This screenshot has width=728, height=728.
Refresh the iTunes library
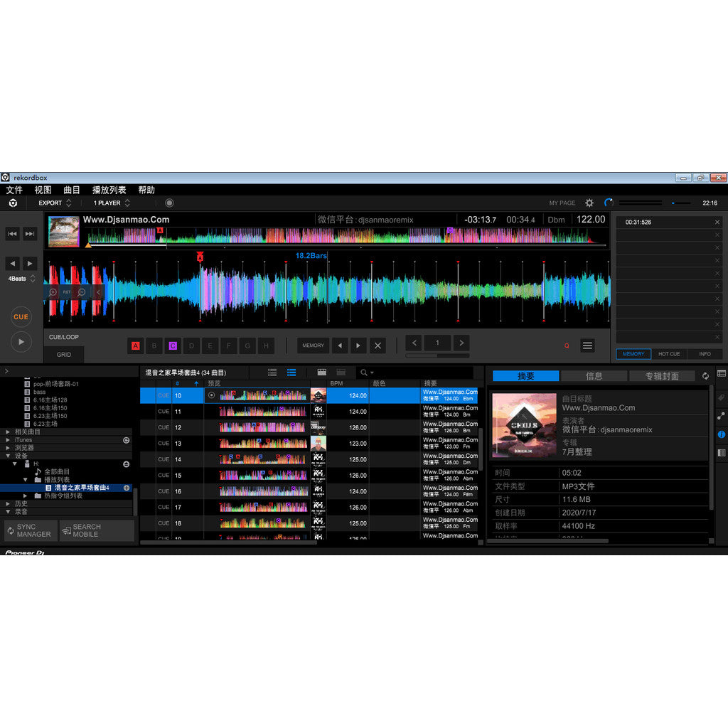click(126, 440)
